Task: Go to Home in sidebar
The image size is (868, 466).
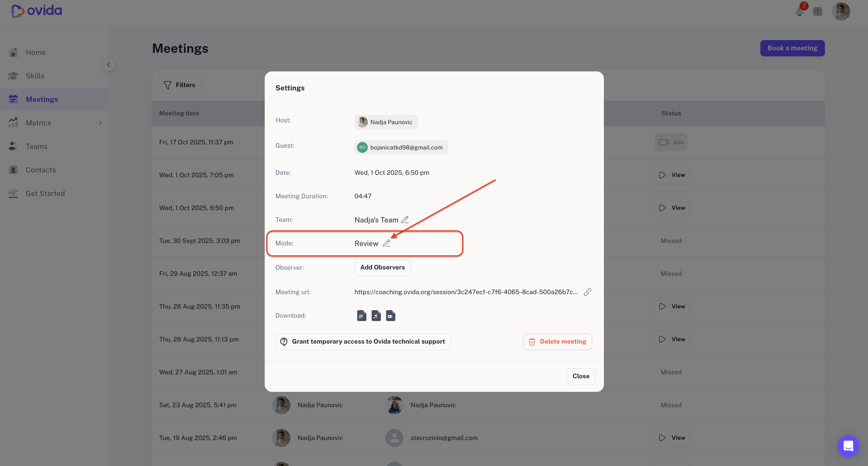Action: pyautogui.click(x=54, y=52)
